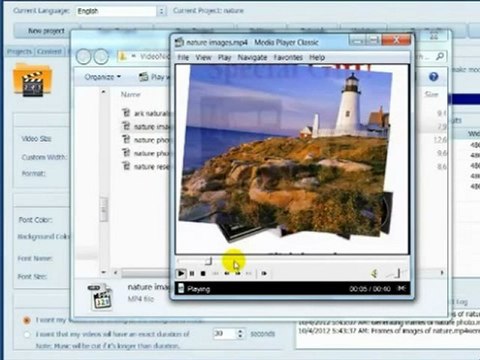Image resolution: width=480 pixels, height=360 pixels.
Task: Open Favorites menu in Media Player Classic
Action: coord(288,57)
